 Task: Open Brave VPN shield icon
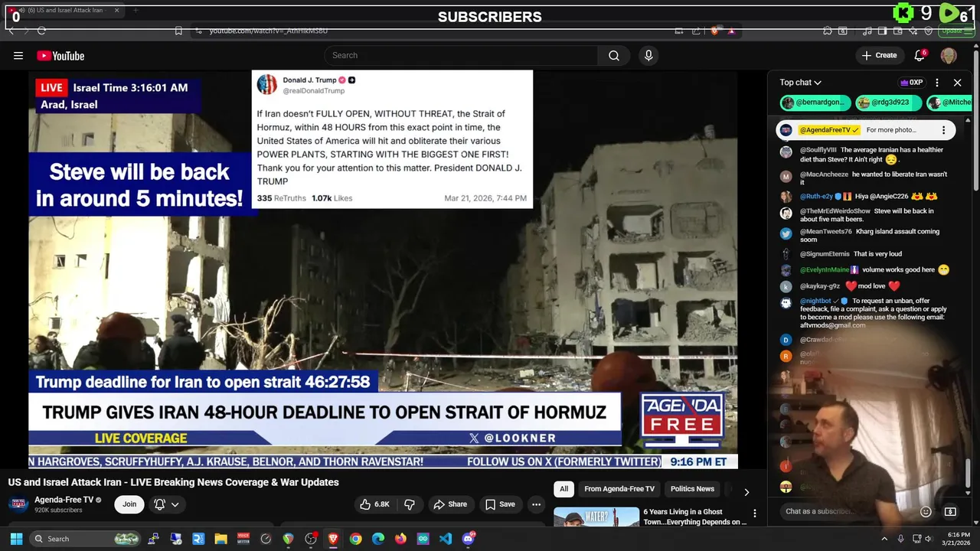(929, 31)
